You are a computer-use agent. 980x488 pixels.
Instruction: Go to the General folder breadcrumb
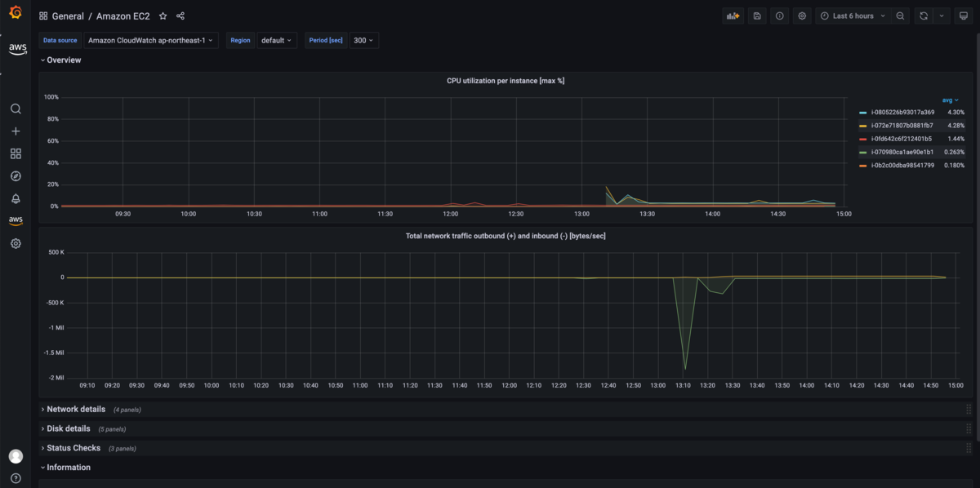point(68,16)
